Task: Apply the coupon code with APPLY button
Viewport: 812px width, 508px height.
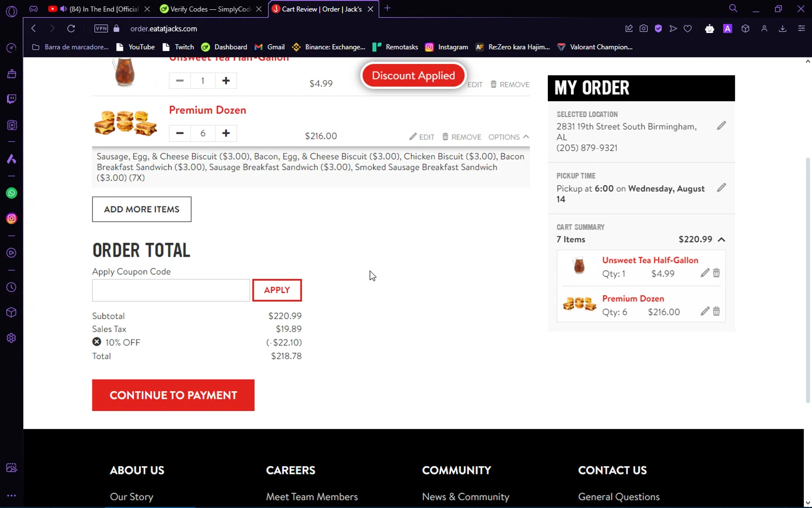Action: coord(277,290)
